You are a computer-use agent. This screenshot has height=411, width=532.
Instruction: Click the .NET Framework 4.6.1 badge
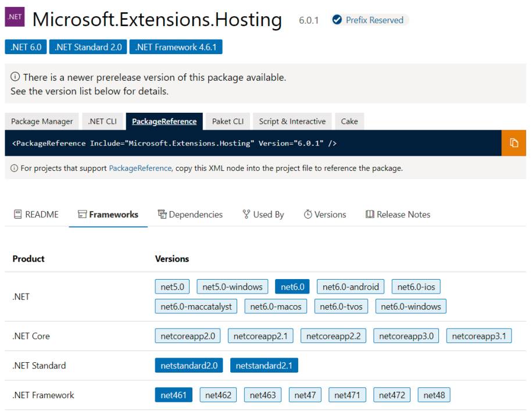tap(176, 47)
